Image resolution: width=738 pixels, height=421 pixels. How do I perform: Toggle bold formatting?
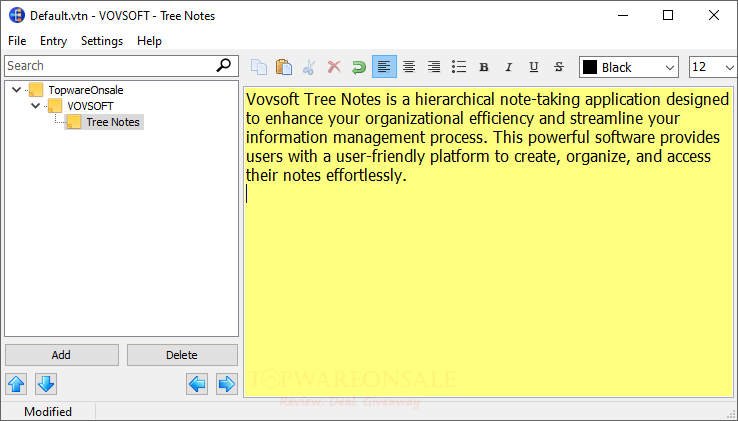484,67
